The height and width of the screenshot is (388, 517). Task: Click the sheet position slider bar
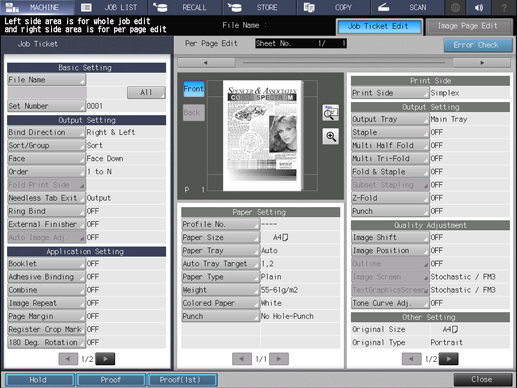pos(344,63)
